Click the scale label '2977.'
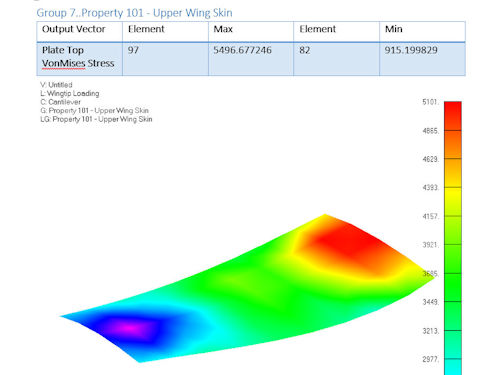 tap(431, 359)
